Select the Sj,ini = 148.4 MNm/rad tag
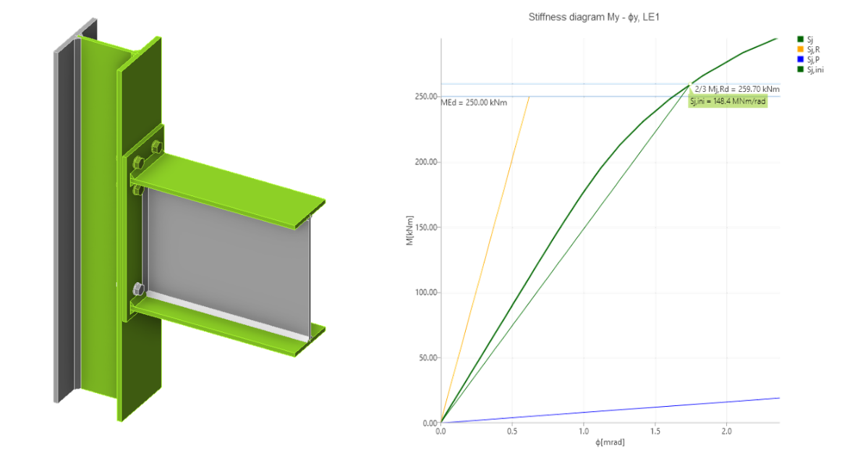The height and width of the screenshot is (456, 868). click(x=728, y=101)
